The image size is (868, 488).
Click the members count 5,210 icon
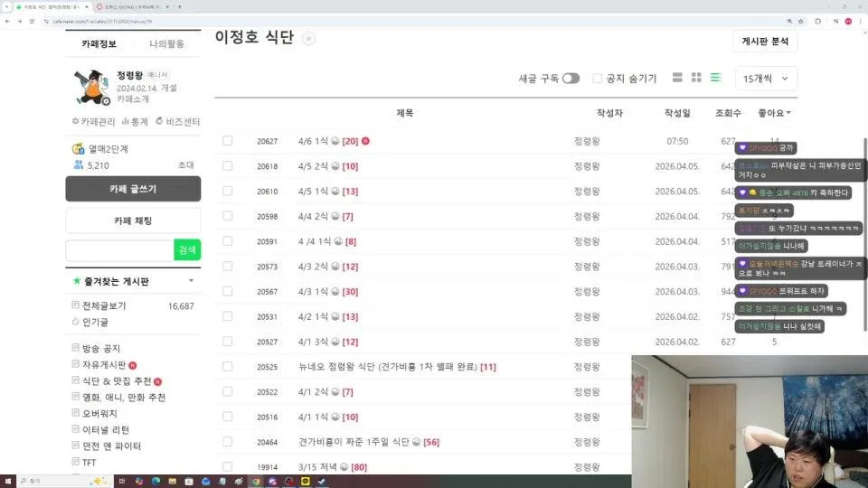(x=78, y=164)
